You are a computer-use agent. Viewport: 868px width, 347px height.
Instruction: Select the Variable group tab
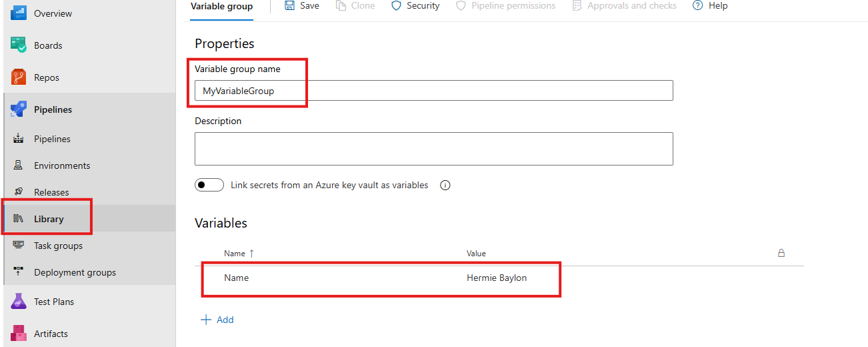222,6
